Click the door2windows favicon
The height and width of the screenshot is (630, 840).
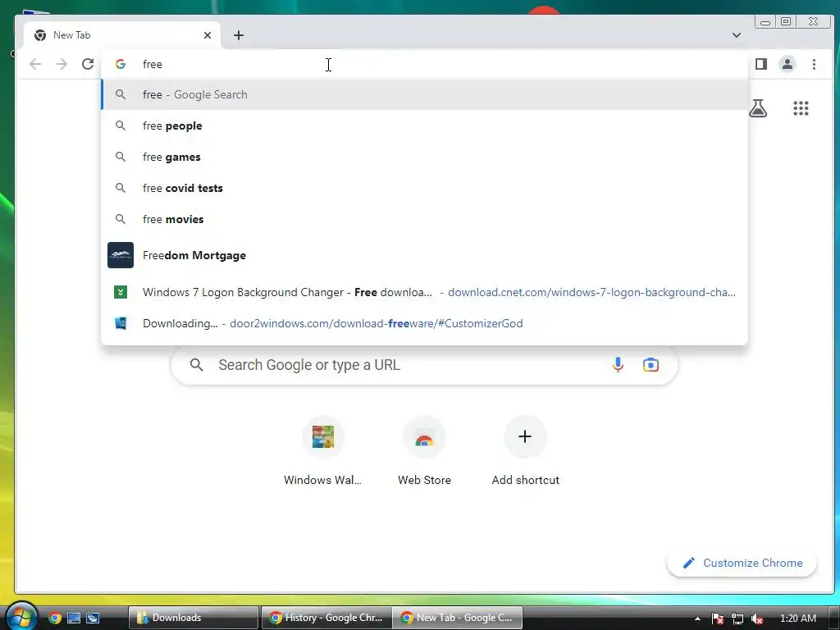pyautogui.click(x=121, y=323)
